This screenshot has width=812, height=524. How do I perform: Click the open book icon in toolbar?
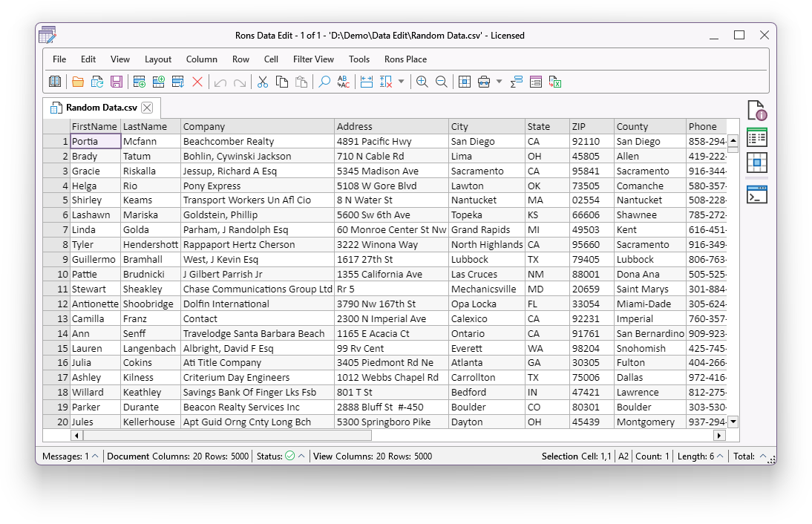[55, 82]
